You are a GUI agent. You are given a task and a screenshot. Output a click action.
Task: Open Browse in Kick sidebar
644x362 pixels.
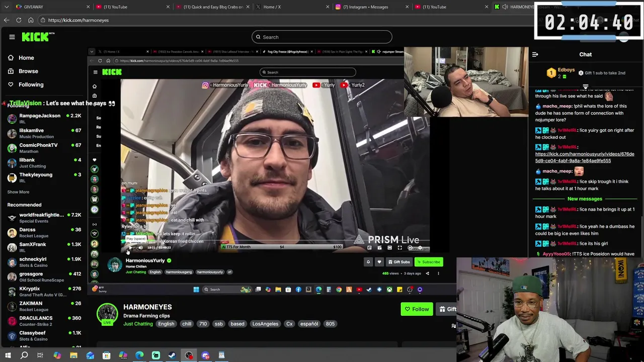coord(28,71)
